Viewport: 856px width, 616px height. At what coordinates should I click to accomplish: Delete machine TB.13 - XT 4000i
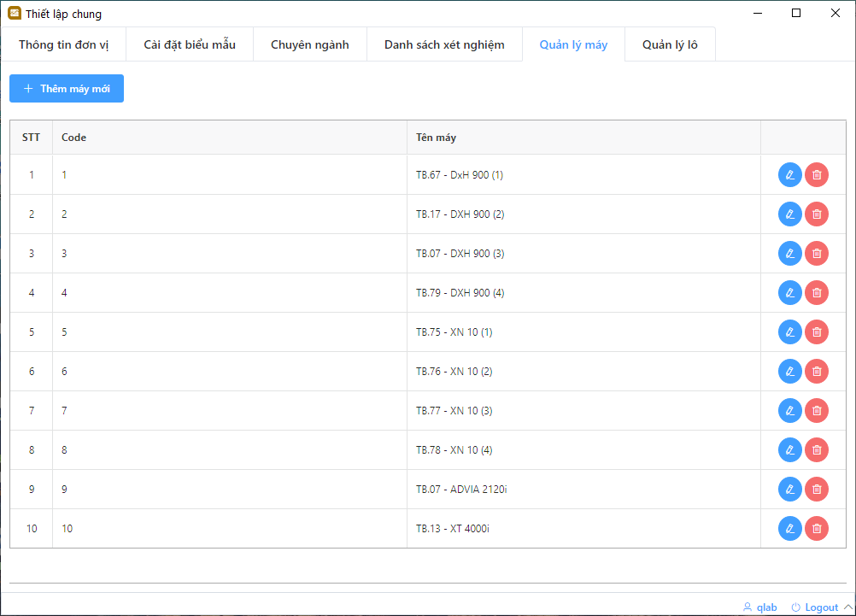click(816, 529)
